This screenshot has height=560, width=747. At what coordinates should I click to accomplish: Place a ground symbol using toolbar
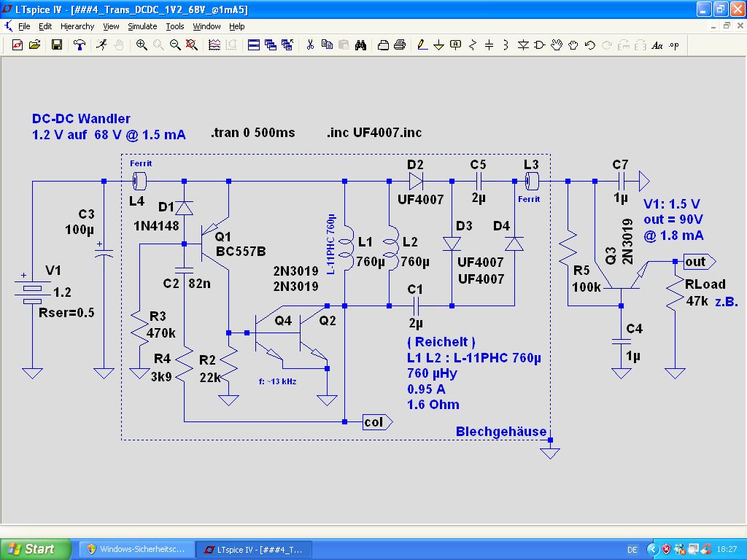tap(439, 45)
